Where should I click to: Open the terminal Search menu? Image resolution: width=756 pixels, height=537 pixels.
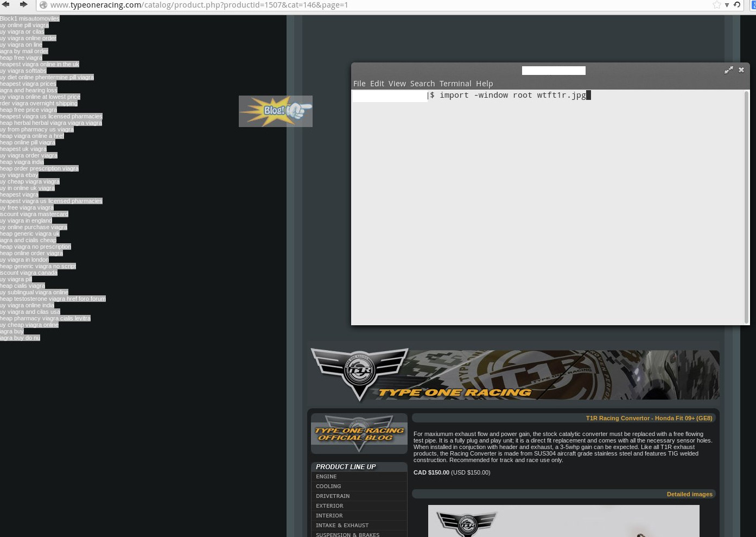pos(422,84)
